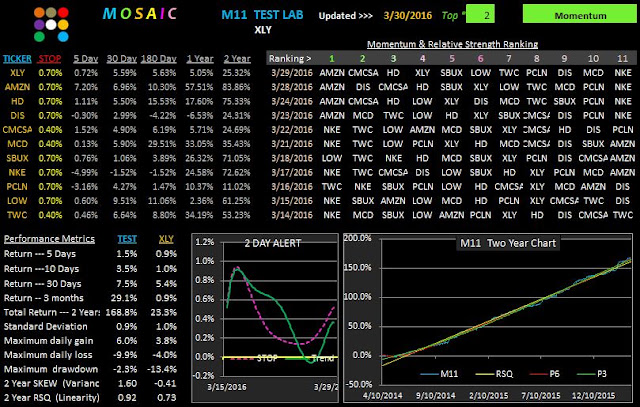
Task: Select the 2 Year RSQ (Linearity) label
Action: click(52, 398)
